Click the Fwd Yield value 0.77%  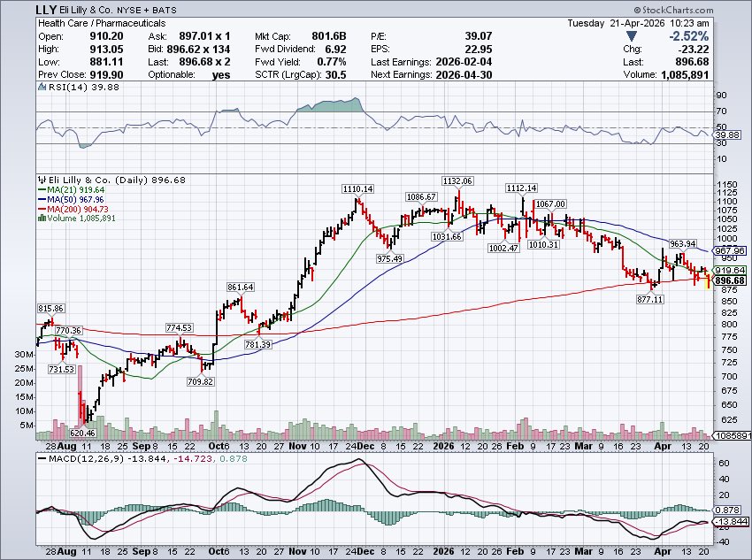point(332,62)
